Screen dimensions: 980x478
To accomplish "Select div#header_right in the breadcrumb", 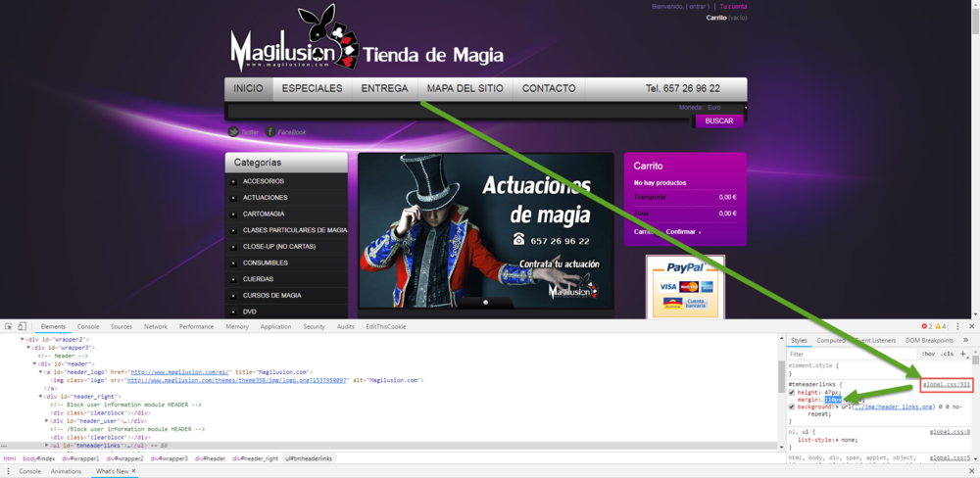I will pos(255,458).
